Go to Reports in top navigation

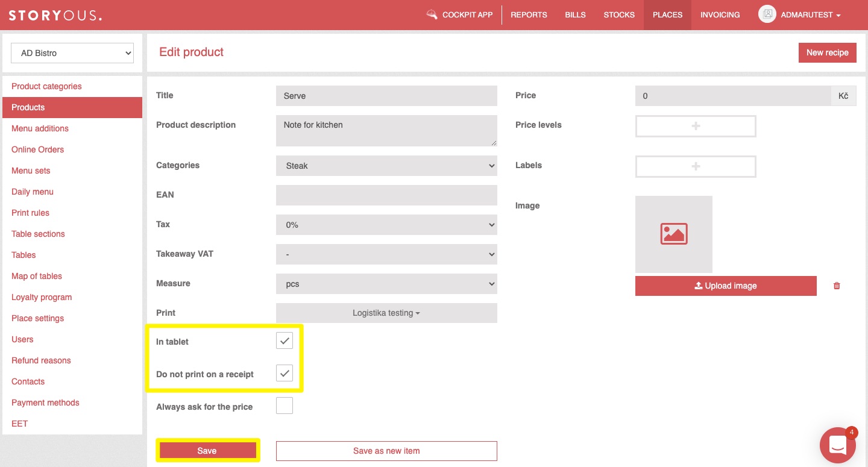[x=529, y=15]
